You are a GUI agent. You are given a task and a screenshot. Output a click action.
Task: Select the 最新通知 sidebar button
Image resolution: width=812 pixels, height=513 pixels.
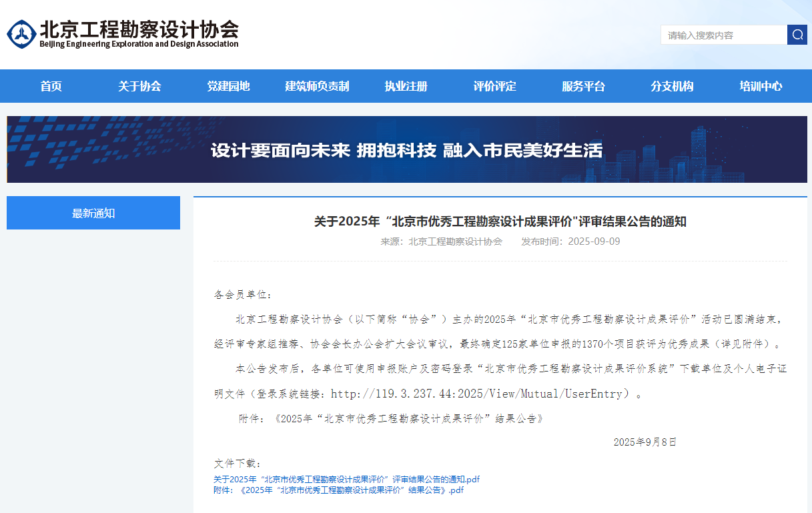93,213
